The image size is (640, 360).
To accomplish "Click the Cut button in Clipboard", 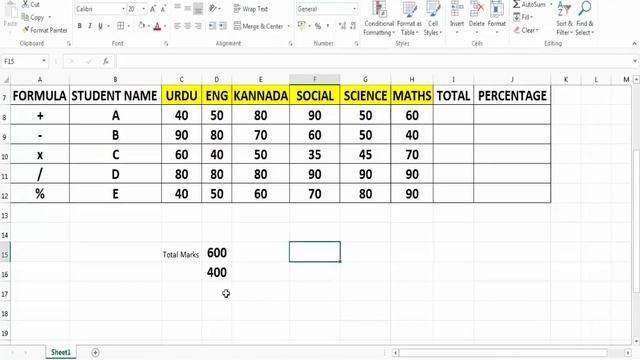I will coord(31,4).
